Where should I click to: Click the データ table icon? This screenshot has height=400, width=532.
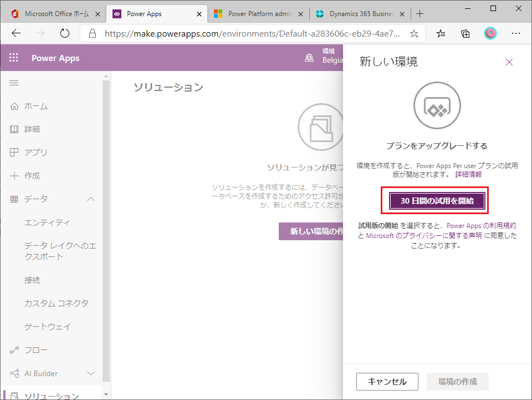tap(14, 199)
